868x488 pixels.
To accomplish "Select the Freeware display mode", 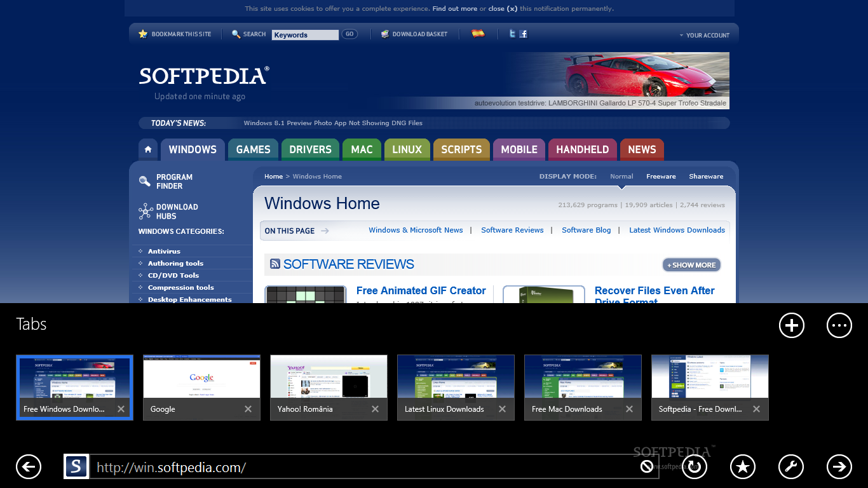I will pyautogui.click(x=661, y=176).
